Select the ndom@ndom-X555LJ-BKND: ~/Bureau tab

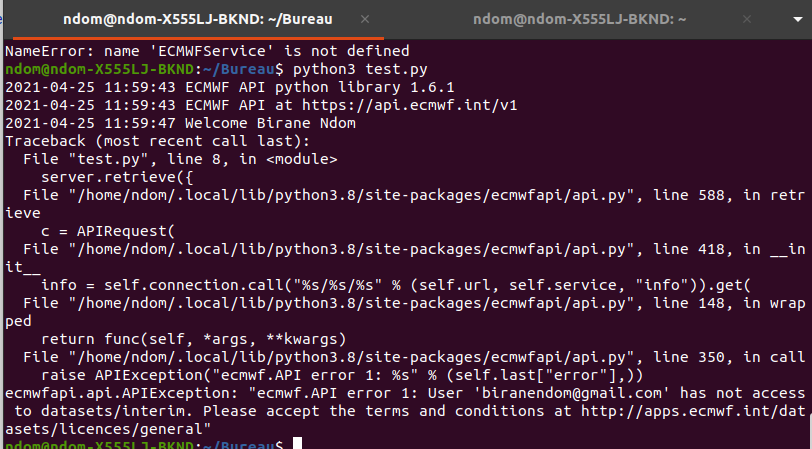point(198,19)
